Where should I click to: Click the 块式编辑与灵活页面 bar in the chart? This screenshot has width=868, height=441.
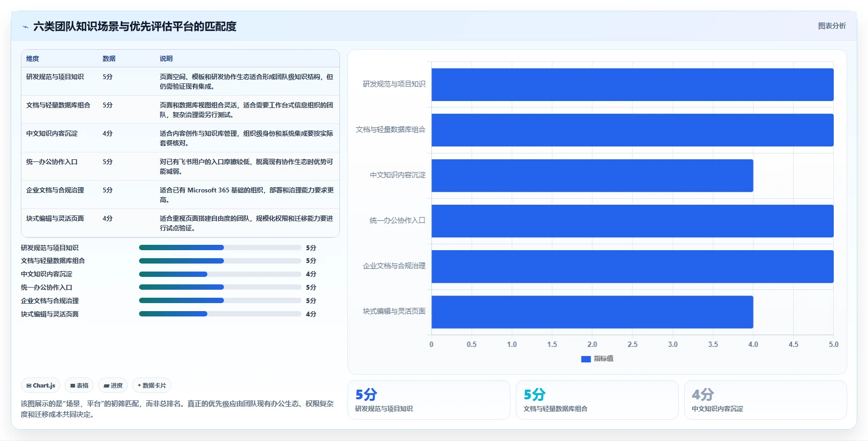[592, 312]
